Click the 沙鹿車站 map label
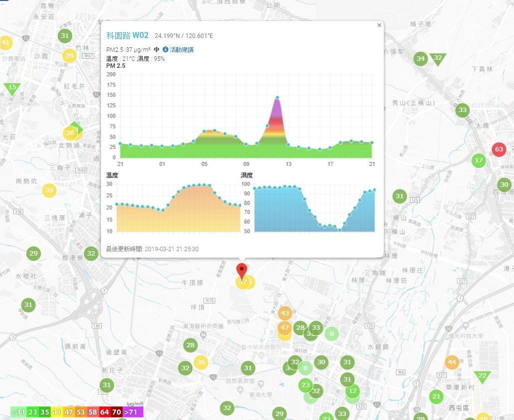This screenshot has width=514, height=420. (14, 59)
